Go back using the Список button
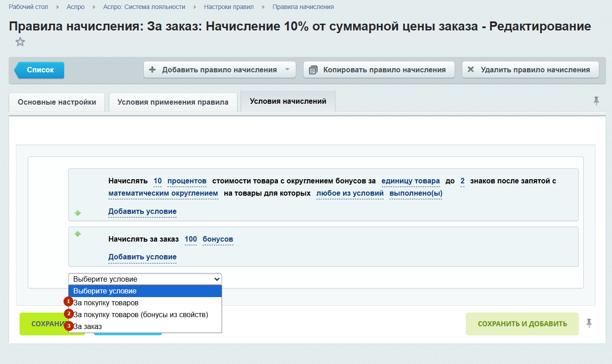The width and height of the screenshot is (612, 364). (x=40, y=70)
